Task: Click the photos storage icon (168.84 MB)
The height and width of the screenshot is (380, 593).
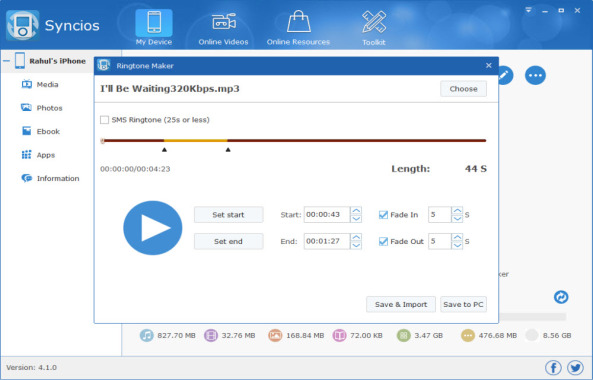Action: click(x=275, y=335)
